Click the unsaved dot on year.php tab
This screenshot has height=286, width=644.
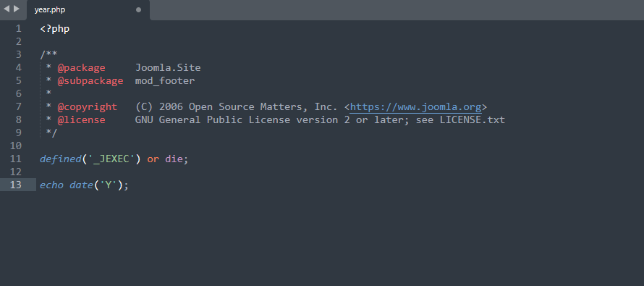click(138, 10)
